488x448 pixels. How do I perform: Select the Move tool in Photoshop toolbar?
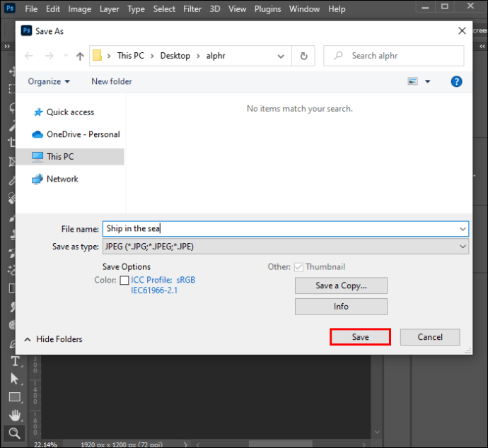click(x=12, y=71)
